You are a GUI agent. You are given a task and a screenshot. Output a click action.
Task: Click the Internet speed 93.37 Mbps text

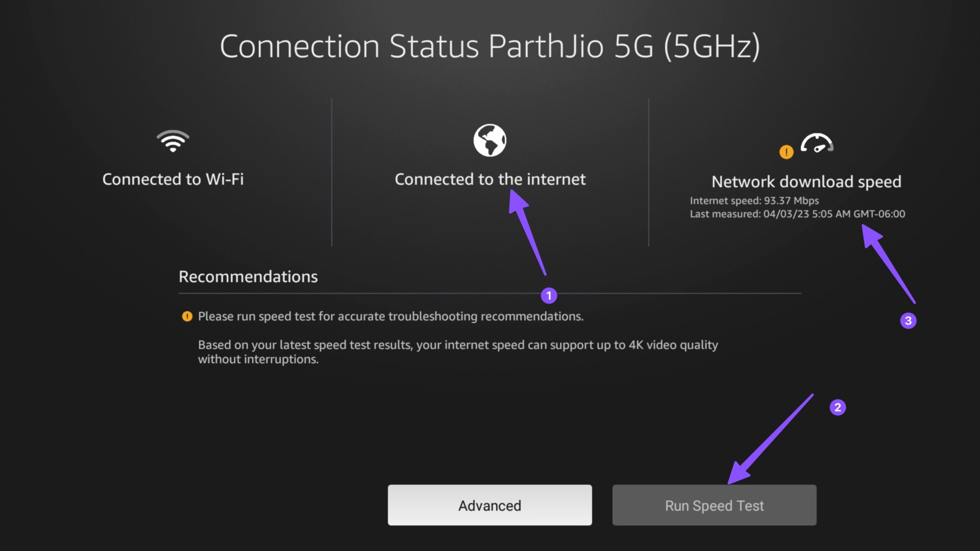pos(754,201)
